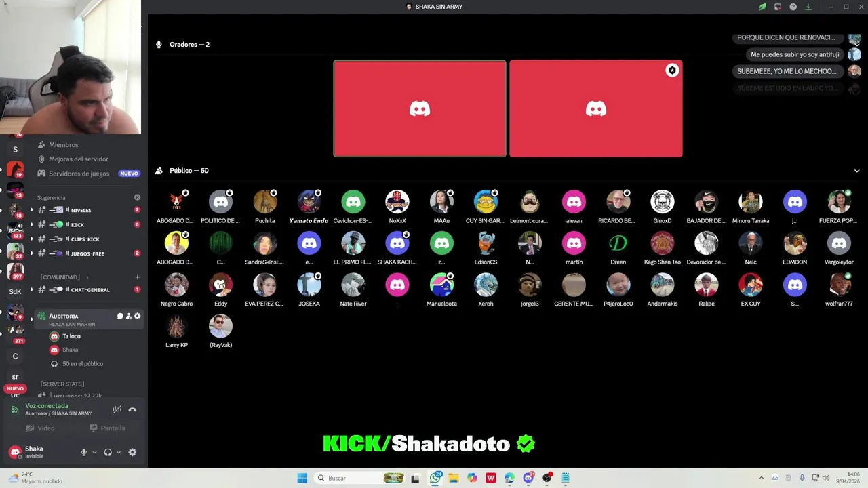Open Shaka user profile avatar
The width and height of the screenshot is (868, 488).
pyautogui.click(x=15, y=452)
